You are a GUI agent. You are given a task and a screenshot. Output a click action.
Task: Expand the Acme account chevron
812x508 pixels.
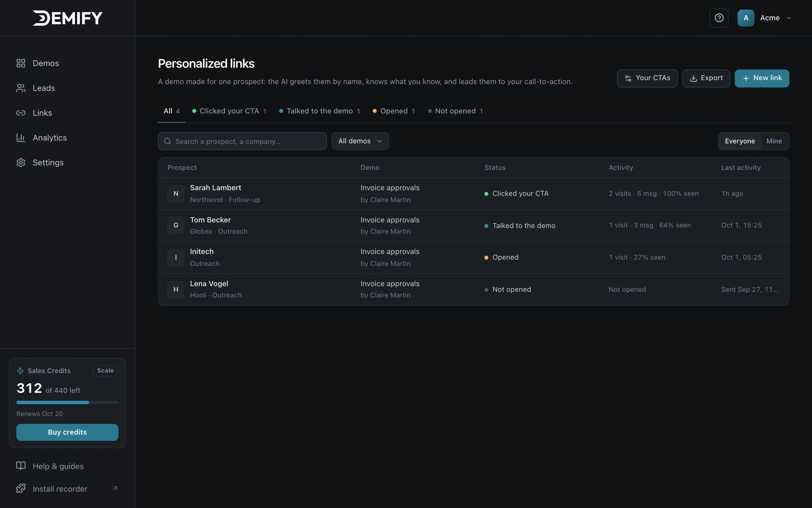(x=789, y=18)
